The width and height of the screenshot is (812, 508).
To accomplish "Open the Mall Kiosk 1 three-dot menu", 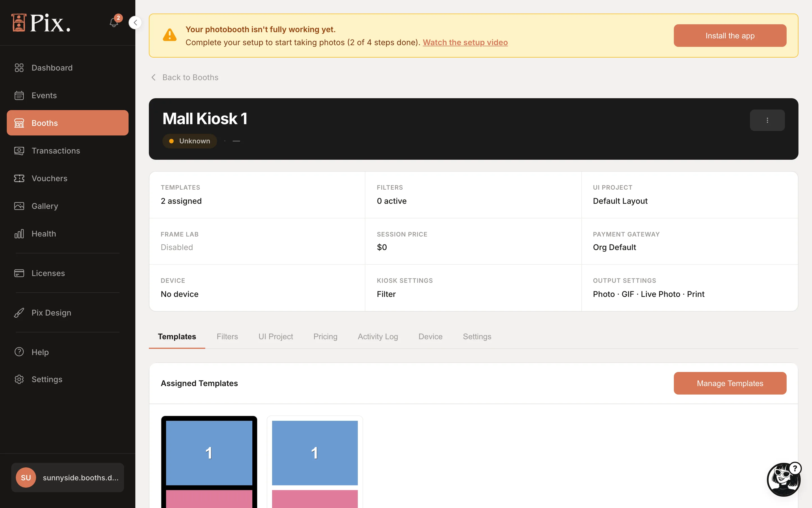I will coord(767,120).
